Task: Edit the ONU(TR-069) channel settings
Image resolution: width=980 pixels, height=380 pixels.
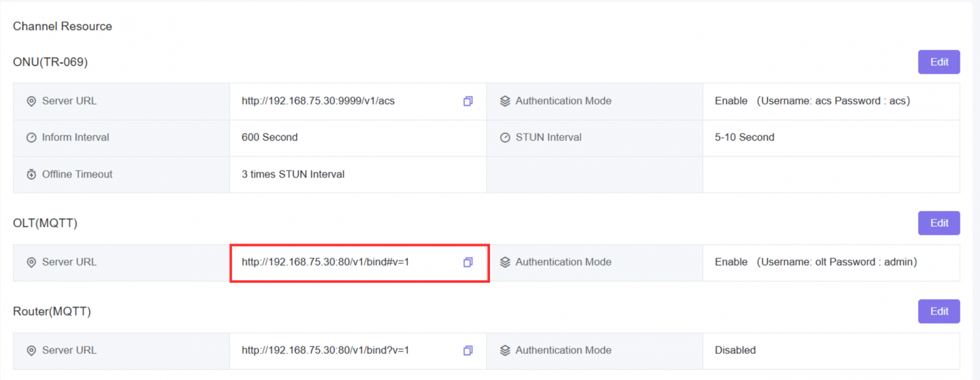Action: point(938,61)
